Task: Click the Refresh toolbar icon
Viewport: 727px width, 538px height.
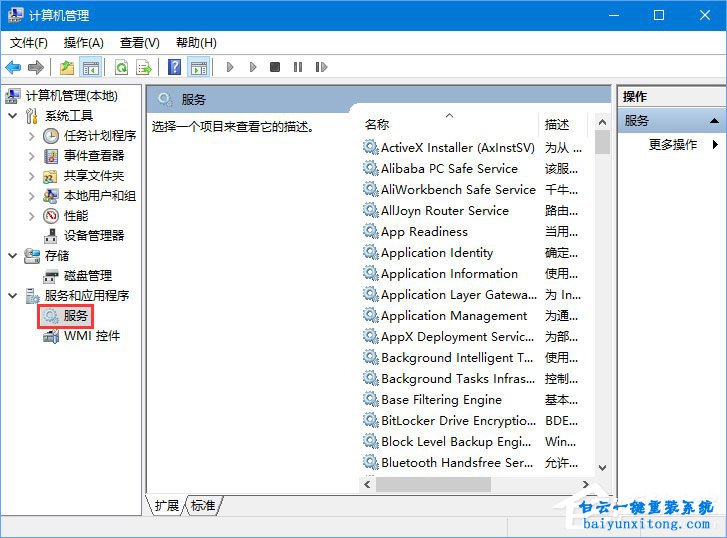Action: [x=121, y=68]
